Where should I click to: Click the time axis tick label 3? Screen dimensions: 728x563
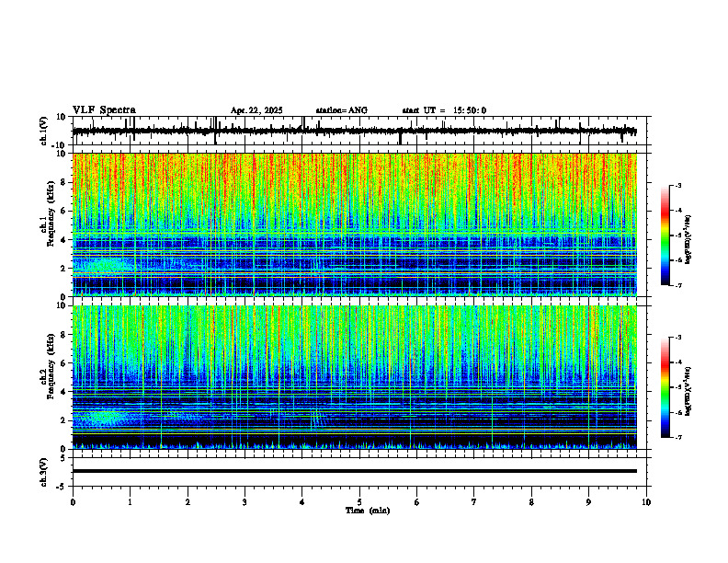(245, 502)
